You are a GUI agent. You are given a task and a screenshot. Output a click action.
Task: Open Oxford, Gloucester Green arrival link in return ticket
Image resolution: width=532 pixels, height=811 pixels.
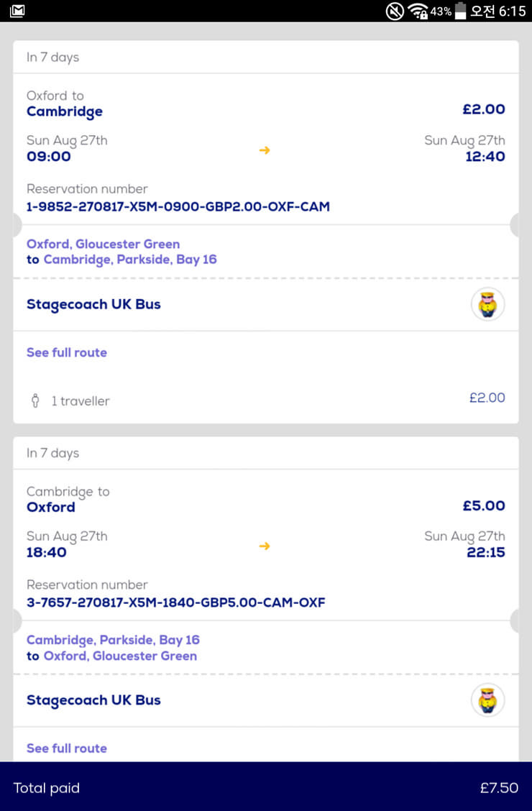click(x=120, y=656)
